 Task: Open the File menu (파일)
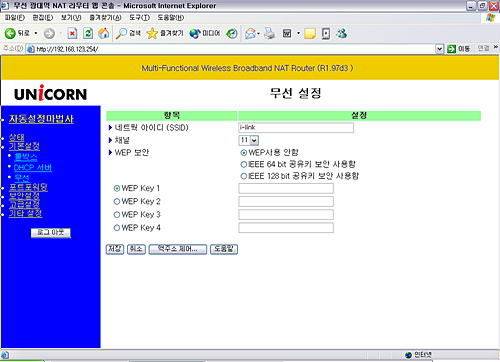point(15,18)
